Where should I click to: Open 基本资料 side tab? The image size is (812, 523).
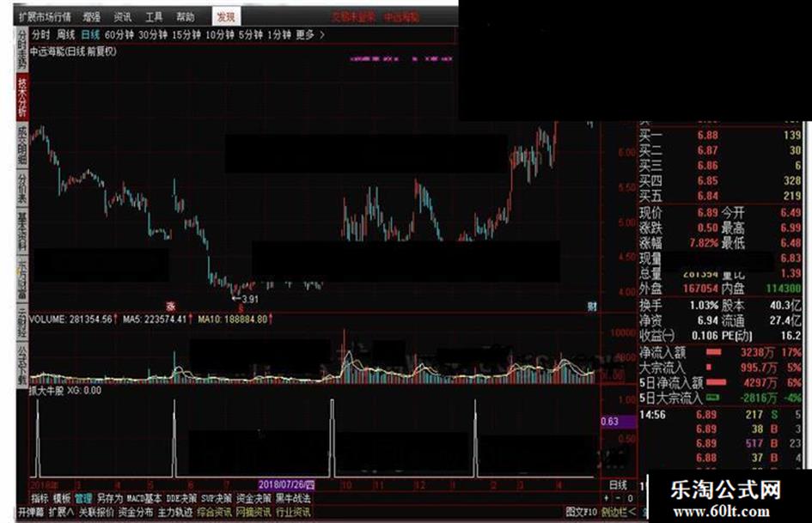tap(21, 231)
